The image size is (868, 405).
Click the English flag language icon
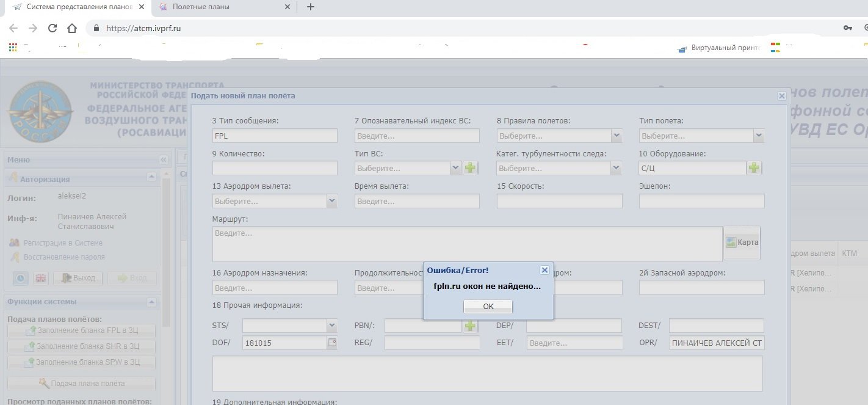[x=41, y=278]
